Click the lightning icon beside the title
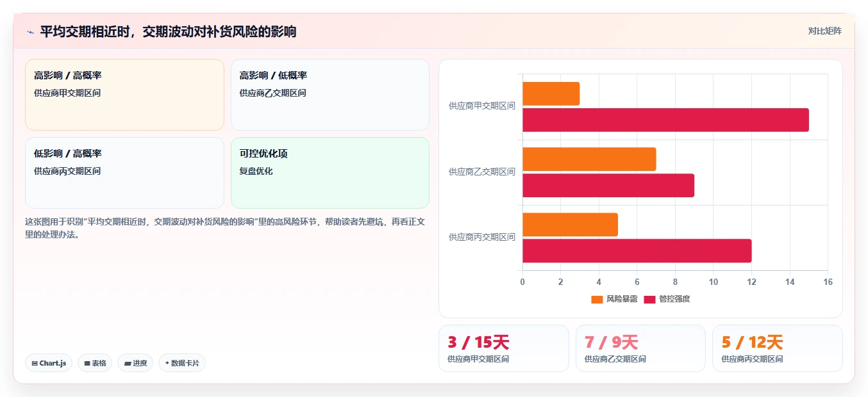The height and width of the screenshot is (397, 868). click(30, 31)
